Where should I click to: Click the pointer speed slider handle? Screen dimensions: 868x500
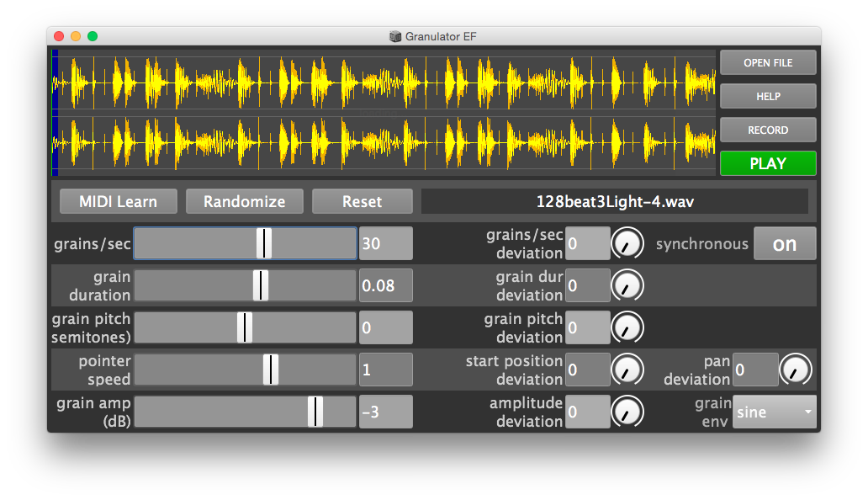pyautogui.click(x=271, y=370)
